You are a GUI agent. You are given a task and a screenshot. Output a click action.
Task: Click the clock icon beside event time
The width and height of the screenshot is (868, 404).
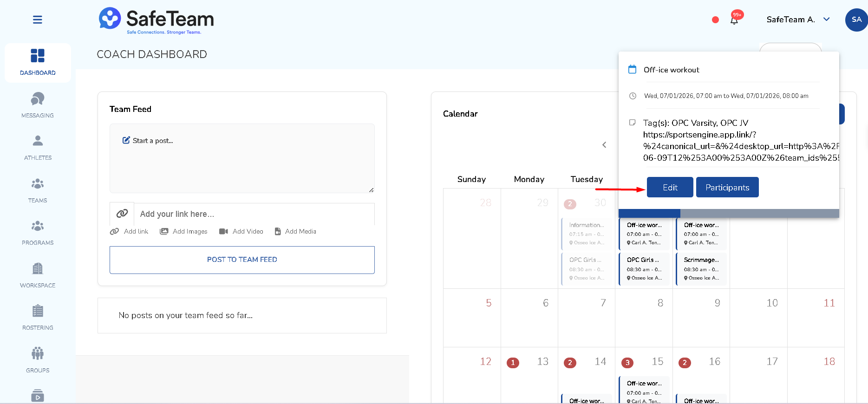[x=633, y=96]
